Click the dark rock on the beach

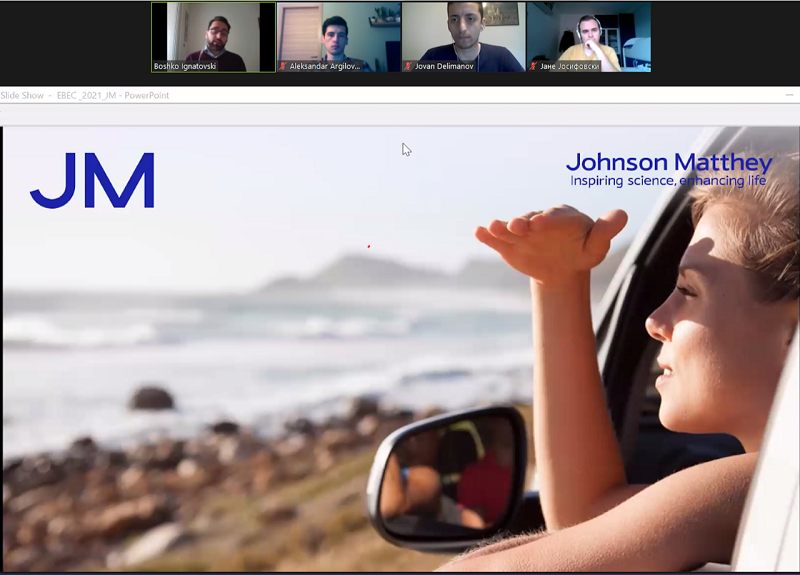(152, 398)
